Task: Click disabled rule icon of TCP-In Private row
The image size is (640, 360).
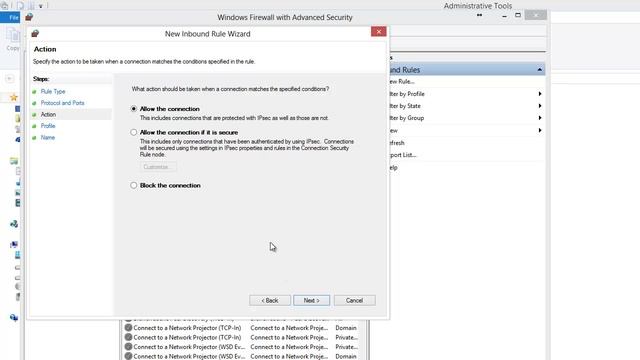Action: click(x=128, y=337)
